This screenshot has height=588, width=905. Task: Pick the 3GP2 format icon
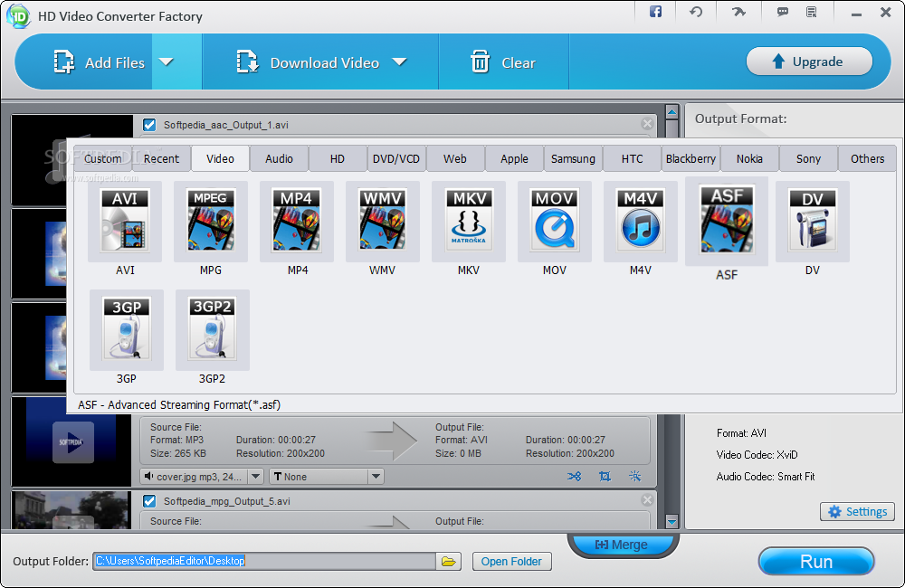tap(213, 330)
